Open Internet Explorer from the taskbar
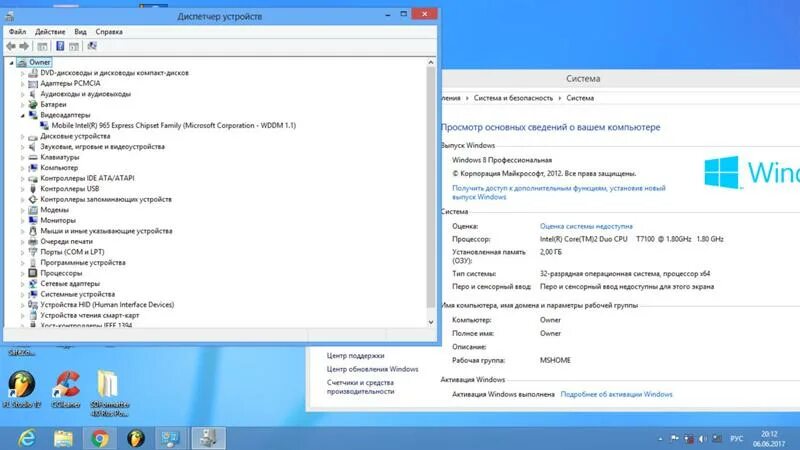 (x=27, y=438)
